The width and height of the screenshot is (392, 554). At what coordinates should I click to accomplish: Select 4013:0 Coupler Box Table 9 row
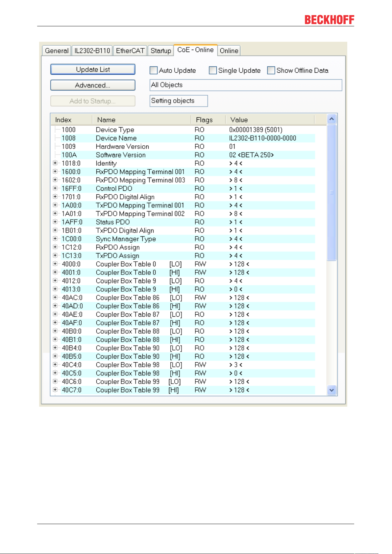tap(183, 289)
